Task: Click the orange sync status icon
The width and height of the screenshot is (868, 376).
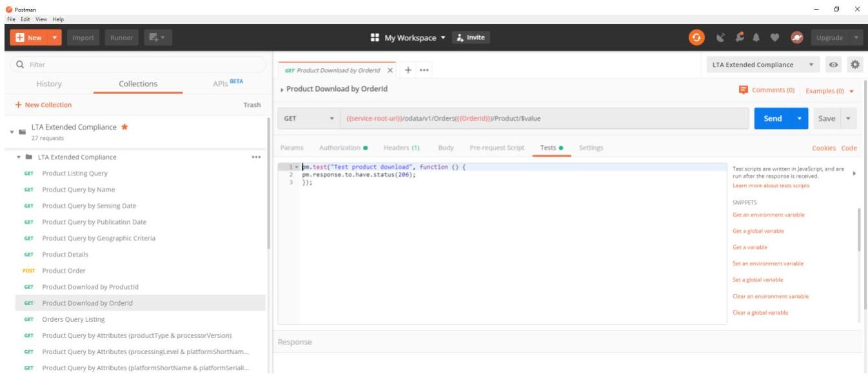Action: click(696, 37)
